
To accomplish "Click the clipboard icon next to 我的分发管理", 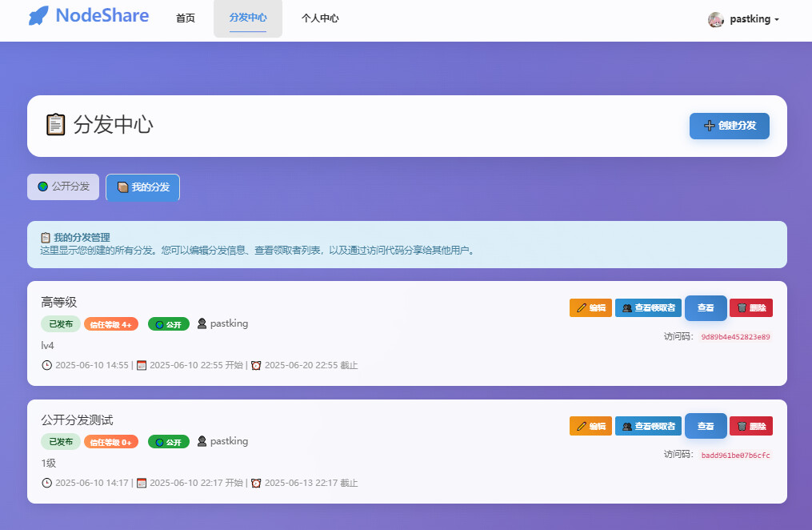I will point(46,238).
